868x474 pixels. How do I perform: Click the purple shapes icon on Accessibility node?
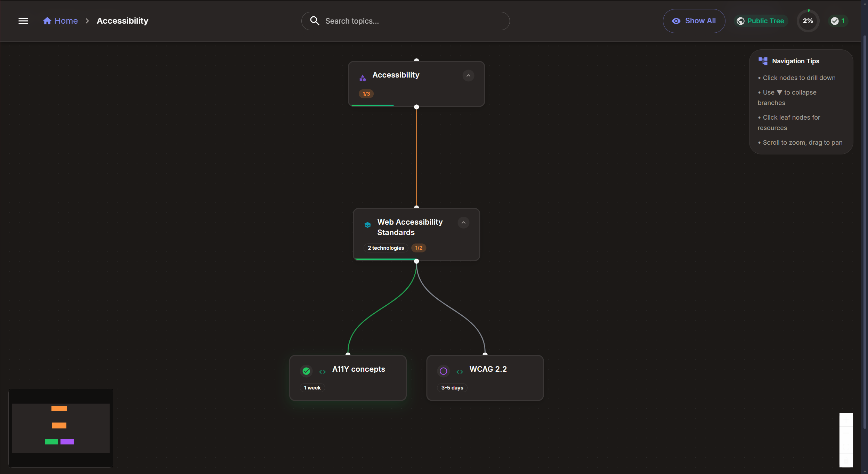363,78
